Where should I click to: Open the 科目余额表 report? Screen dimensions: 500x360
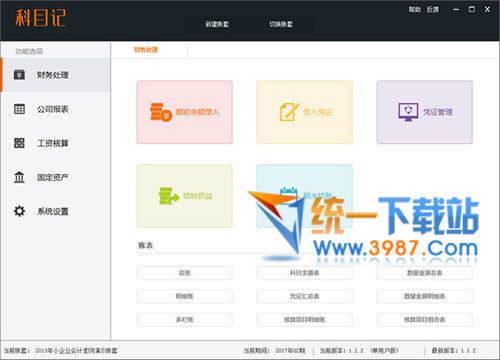point(304,273)
